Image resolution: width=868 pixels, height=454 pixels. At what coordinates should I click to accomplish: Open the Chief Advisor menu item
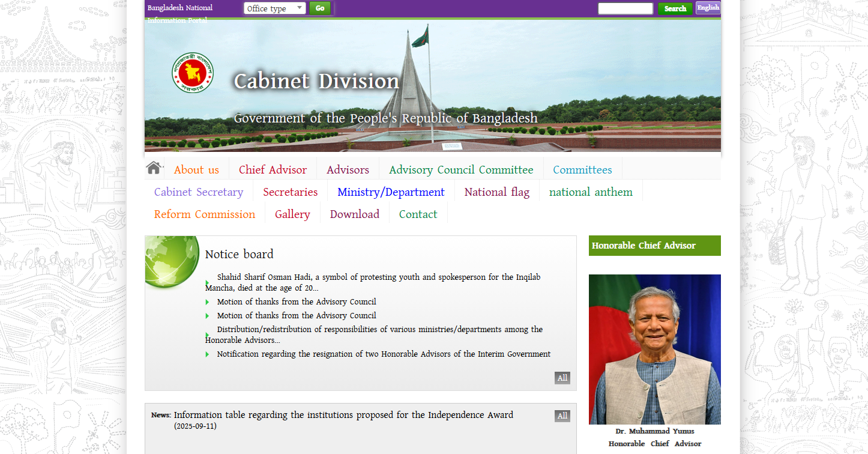273,170
